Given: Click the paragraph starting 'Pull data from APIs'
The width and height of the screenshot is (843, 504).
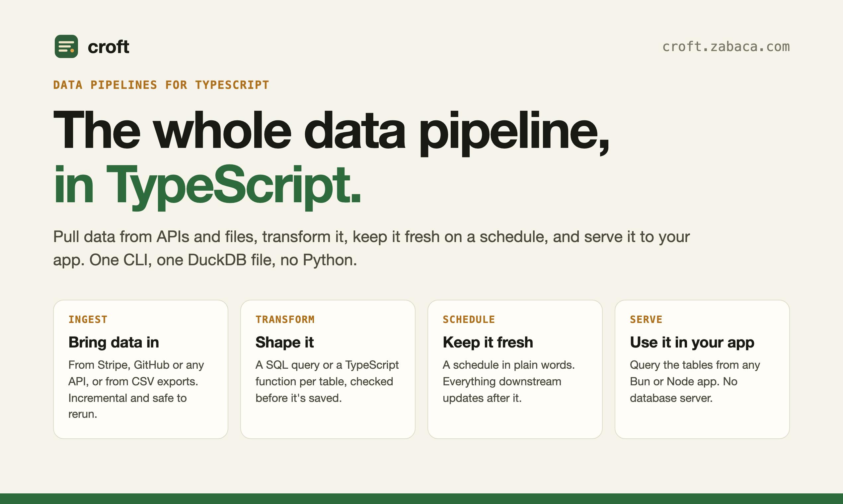Looking at the screenshot, I should (x=371, y=248).
